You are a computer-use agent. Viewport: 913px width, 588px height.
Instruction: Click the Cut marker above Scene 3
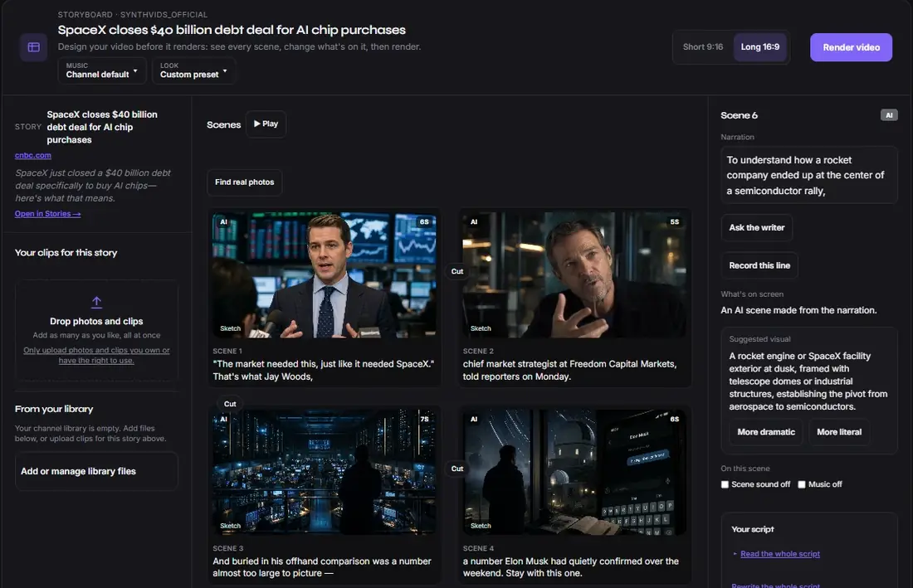click(x=230, y=404)
